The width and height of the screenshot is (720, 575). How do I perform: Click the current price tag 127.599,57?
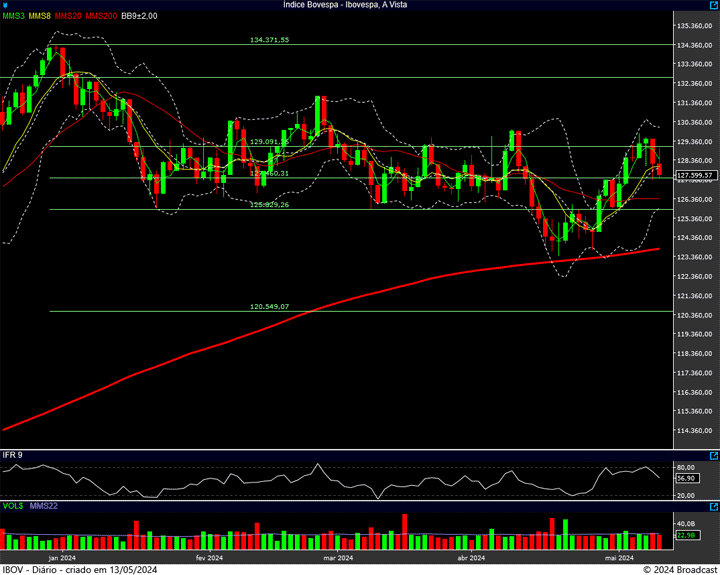click(x=694, y=175)
